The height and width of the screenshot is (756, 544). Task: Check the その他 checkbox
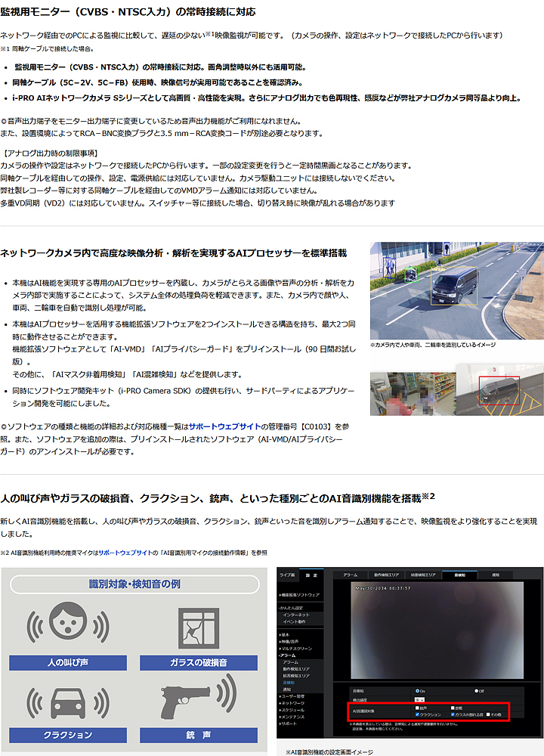(488, 714)
